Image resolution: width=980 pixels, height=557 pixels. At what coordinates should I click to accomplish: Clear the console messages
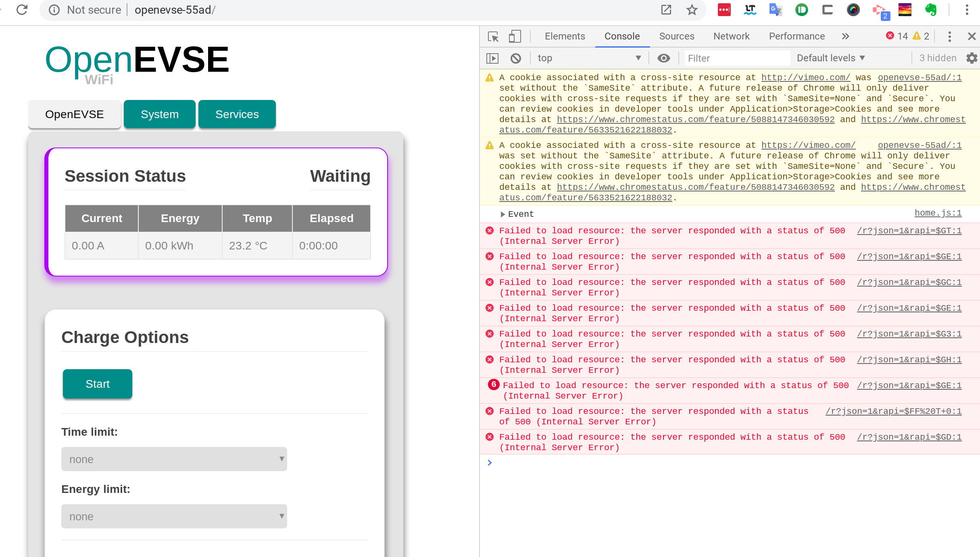517,58
